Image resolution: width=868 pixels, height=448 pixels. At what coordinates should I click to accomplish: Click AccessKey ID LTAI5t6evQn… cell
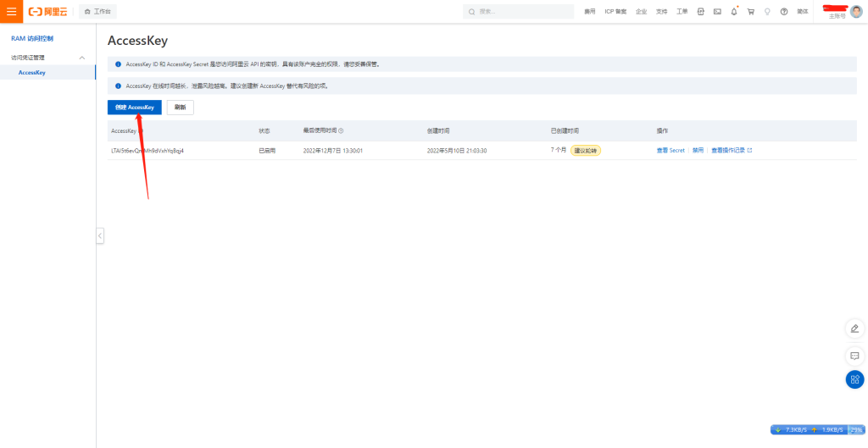point(147,151)
